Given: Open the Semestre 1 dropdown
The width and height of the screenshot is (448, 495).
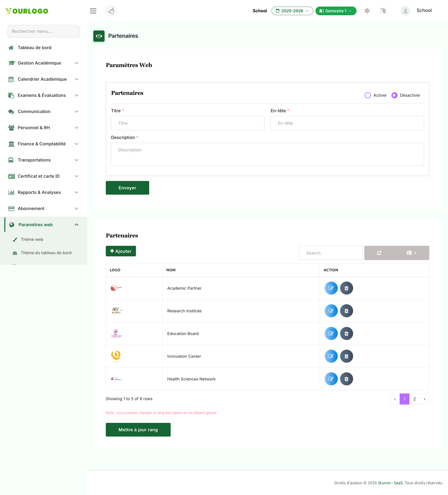Looking at the screenshot, I should coord(336,11).
